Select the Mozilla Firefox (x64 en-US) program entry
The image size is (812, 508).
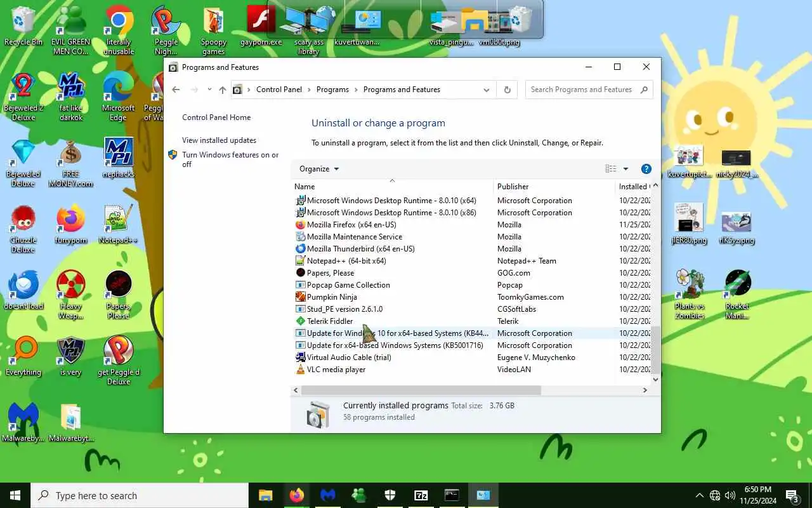pos(473,225)
